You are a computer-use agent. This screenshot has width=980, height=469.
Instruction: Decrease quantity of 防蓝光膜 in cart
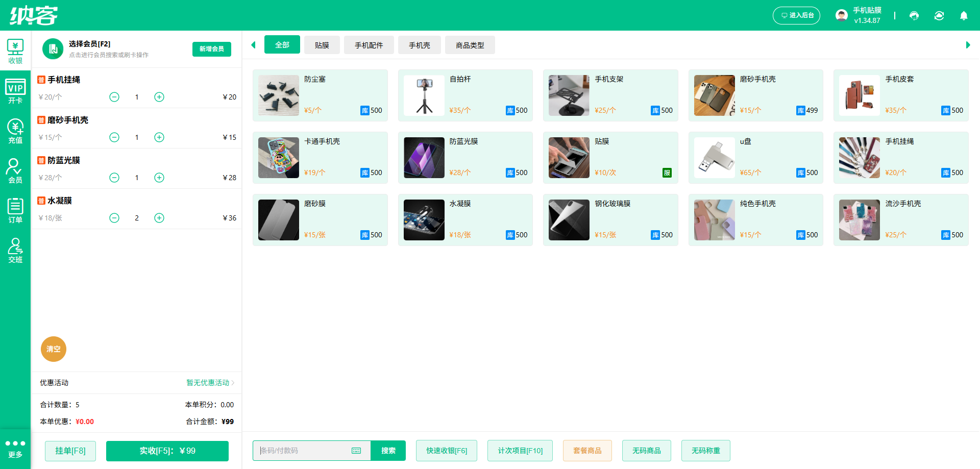[114, 178]
